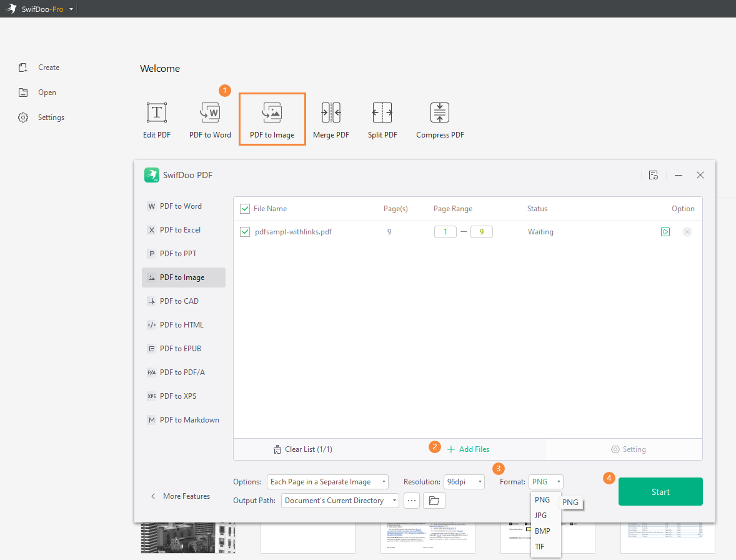Select PDF to Image in converter sidebar
The height and width of the screenshot is (560, 736).
(184, 277)
